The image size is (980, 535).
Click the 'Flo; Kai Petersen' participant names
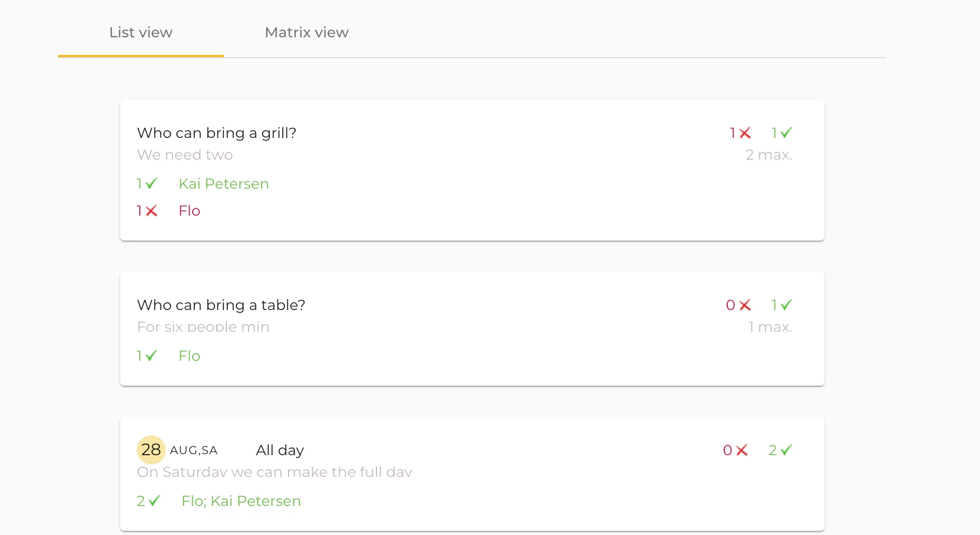click(241, 501)
